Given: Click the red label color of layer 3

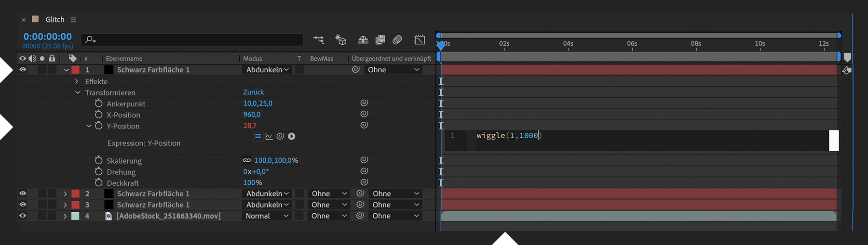Looking at the screenshot, I should 76,205.
